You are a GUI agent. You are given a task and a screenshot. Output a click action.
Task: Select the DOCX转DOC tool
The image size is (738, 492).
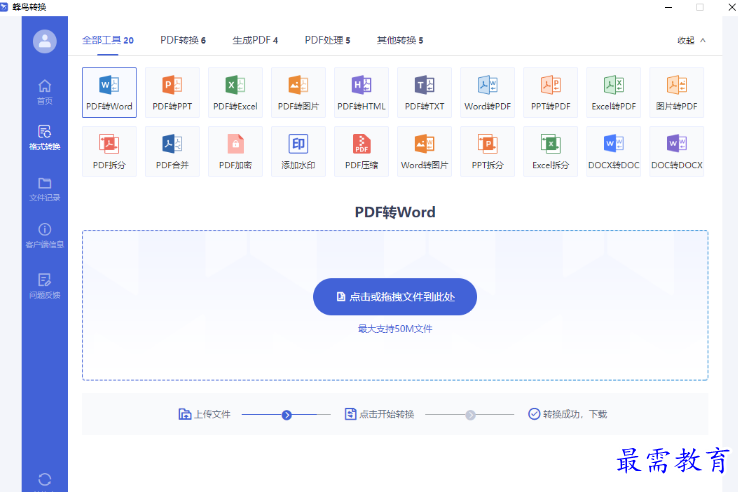(x=614, y=151)
